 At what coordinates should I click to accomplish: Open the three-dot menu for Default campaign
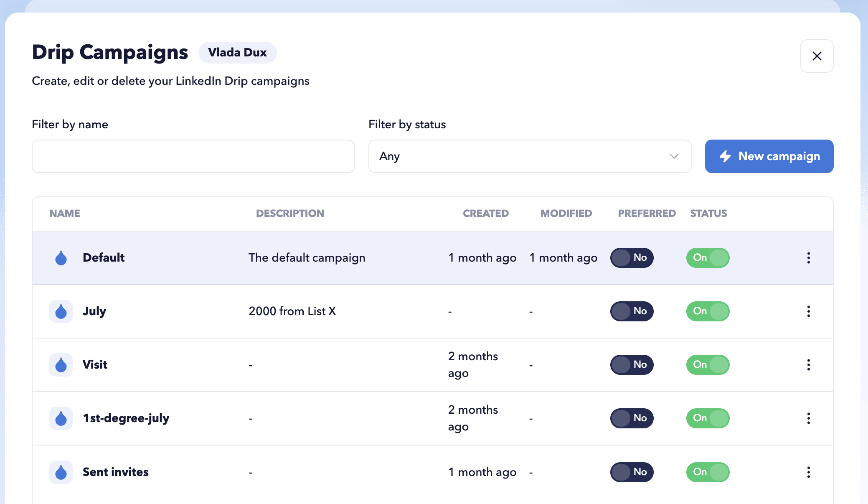pyautogui.click(x=809, y=258)
